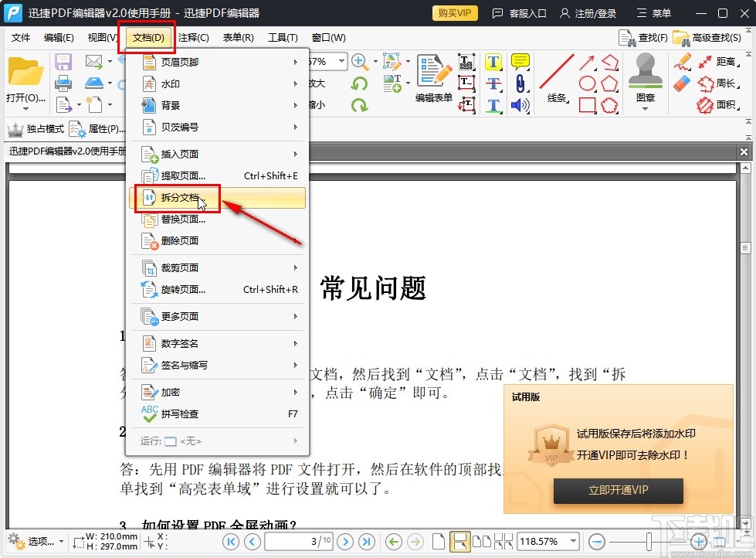Image resolution: width=756 pixels, height=558 pixels.
Task: Choose 替换页面 from the menu
Action: [218, 219]
